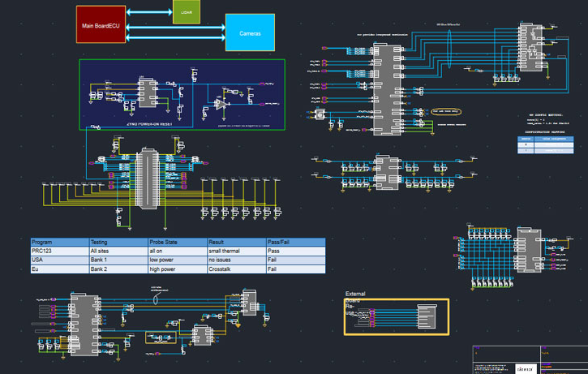Click the op-amp triangle symbol in reset circuit
The height and width of the screenshot is (374, 588).
pyautogui.click(x=219, y=103)
